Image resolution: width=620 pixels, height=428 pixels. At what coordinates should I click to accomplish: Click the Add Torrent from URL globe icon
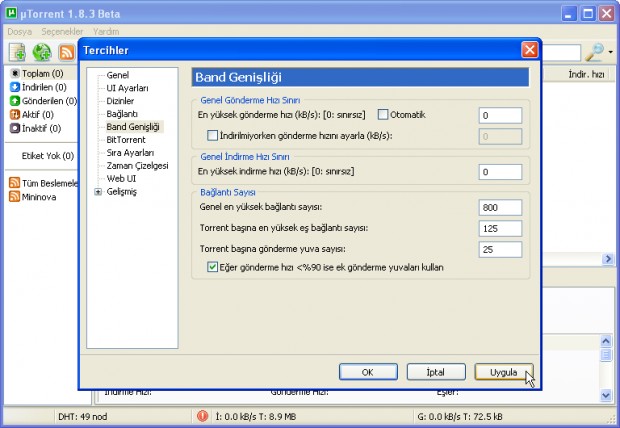pyautogui.click(x=42, y=52)
